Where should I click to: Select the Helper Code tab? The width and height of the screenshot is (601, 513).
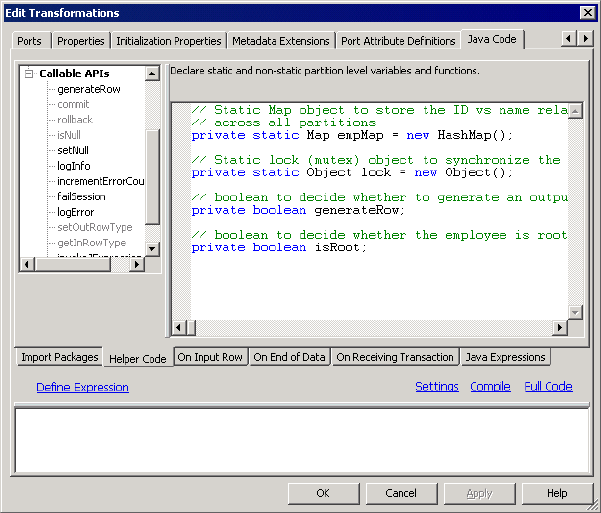coord(138,359)
